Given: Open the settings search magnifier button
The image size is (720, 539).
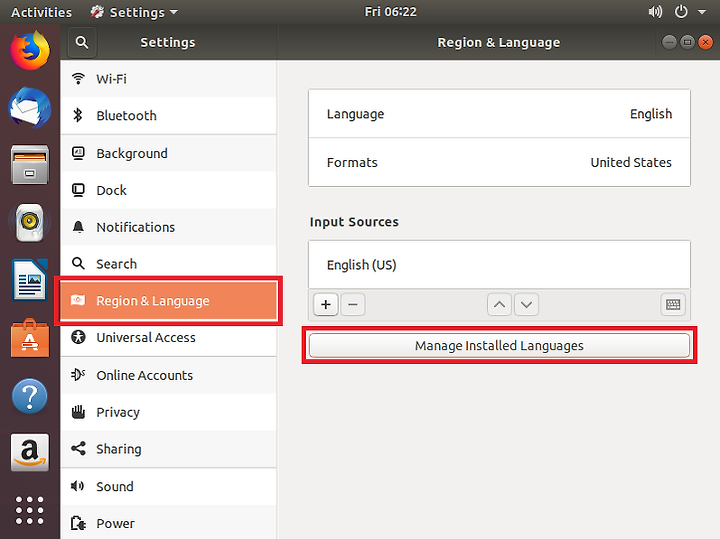Looking at the screenshot, I should coord(82,43).
